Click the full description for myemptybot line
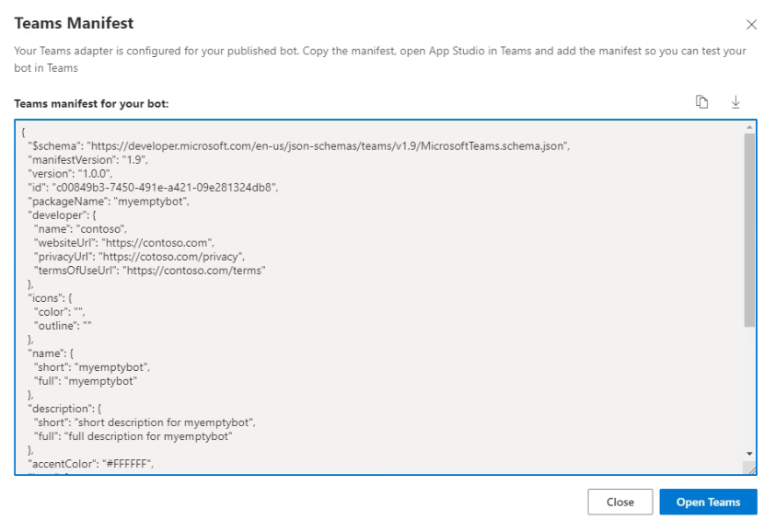The height and width of the screenshot is (532, 776). click(x=133, y=436)
